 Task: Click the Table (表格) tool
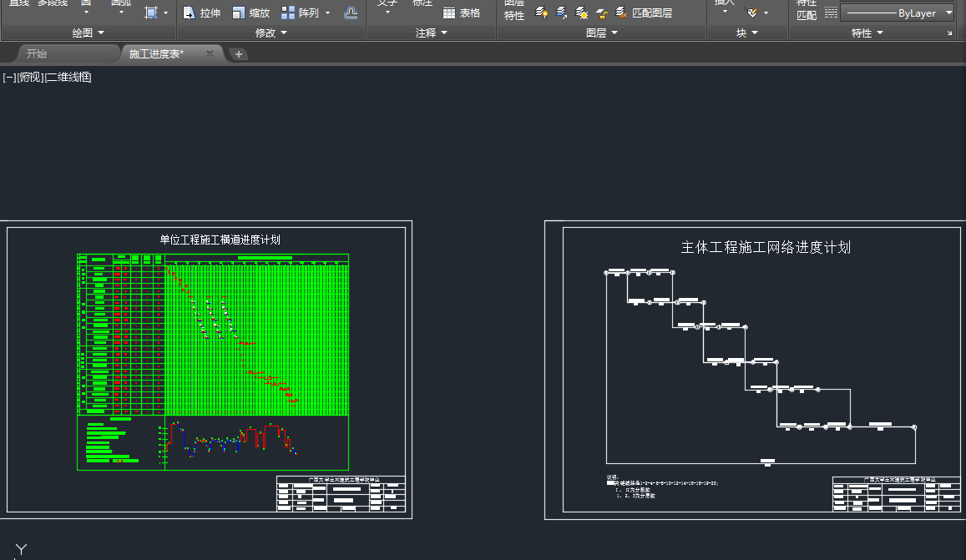461,13
